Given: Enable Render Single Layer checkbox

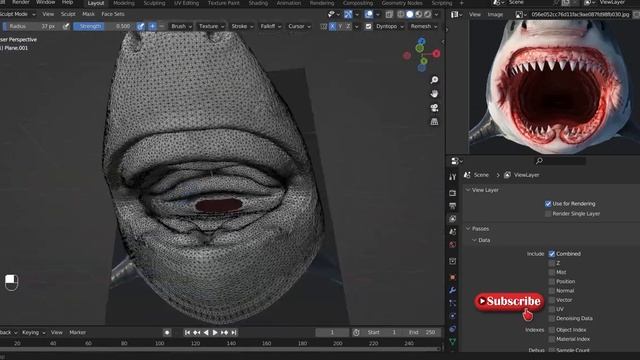Looking at the screenshot, I should pyautogui.click(x=548, y=213).
